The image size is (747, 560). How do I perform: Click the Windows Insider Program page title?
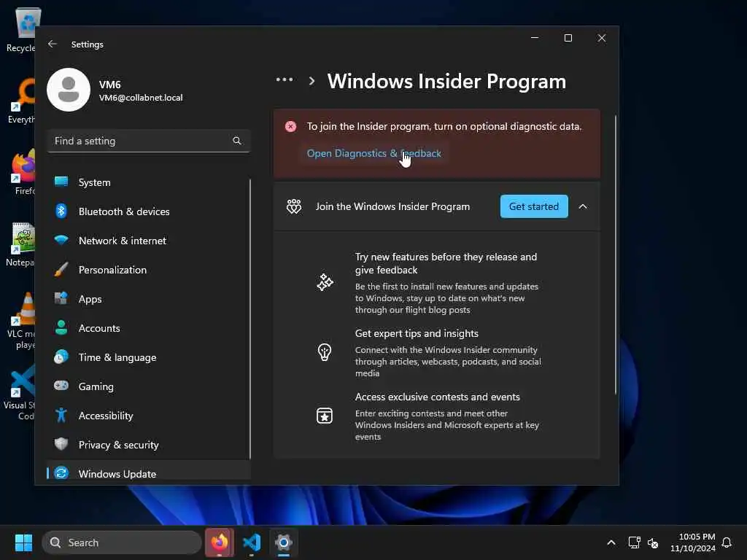pos(446,81)
